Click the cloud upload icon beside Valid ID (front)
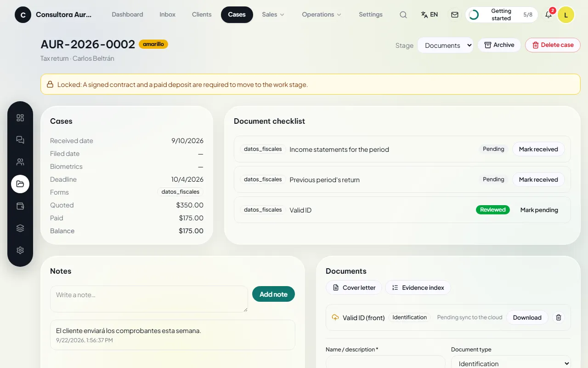This screenshot has height=368, width=588. pyautogui.click(x=335, y=317)
